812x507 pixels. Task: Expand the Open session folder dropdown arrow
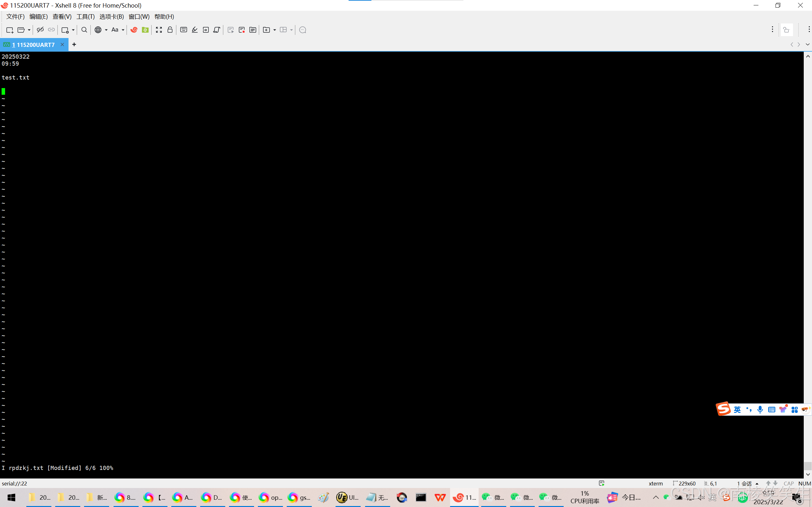click(x=29, y=30)
